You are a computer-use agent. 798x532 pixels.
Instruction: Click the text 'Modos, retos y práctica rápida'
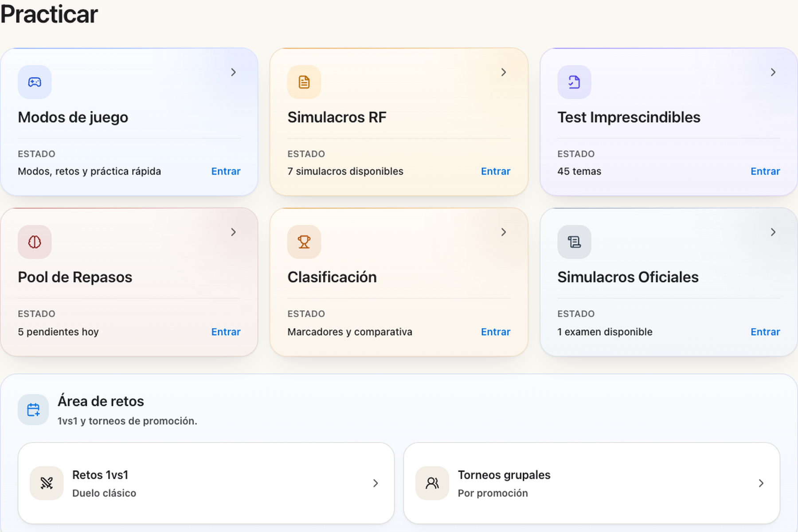tap(89, 172)
